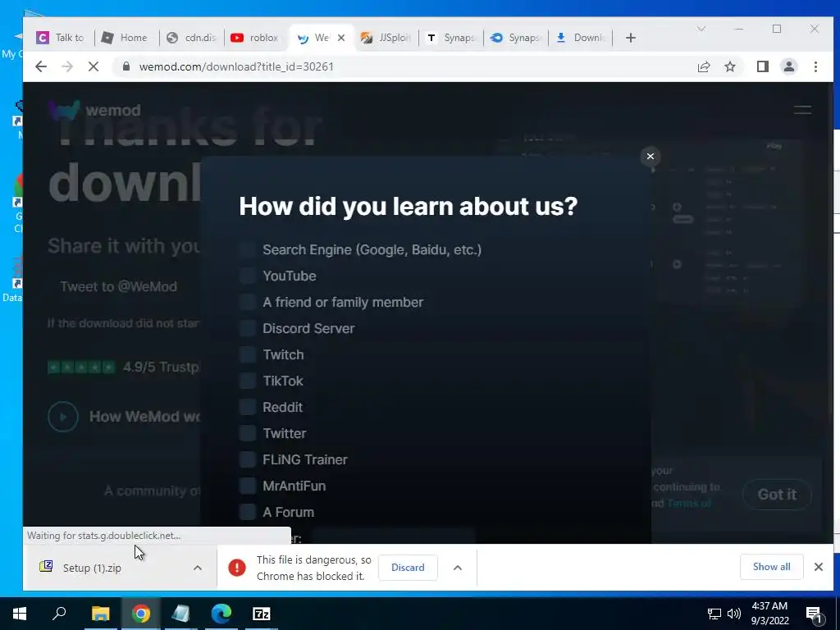Close the WeMod tab
The height and width of the screenshot is (630, 840).
click(340, 38)
